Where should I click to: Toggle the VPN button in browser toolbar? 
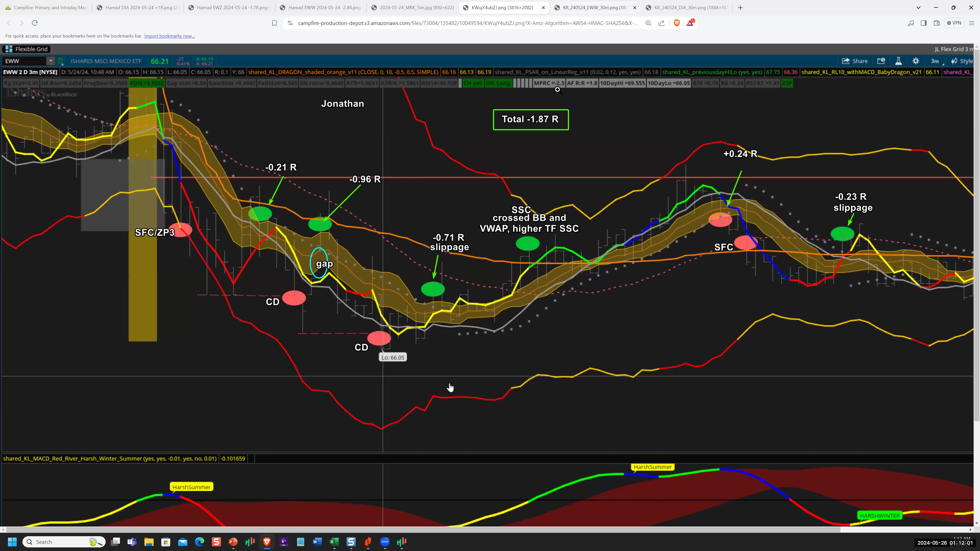[x=954, y=23]
